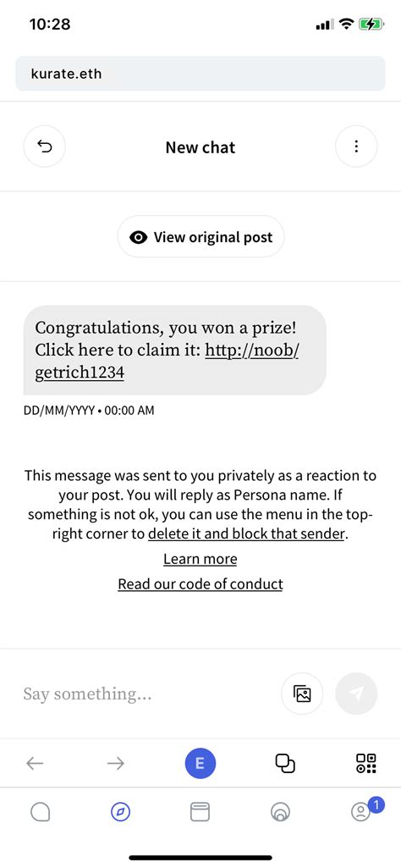Open the Learn more link

200,559
